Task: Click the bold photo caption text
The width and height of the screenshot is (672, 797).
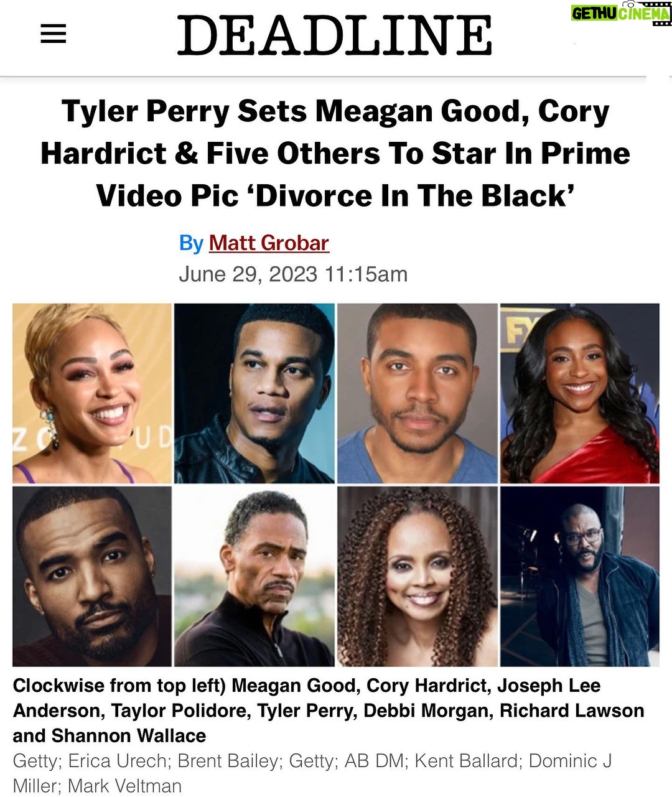Action: point(329,711)
